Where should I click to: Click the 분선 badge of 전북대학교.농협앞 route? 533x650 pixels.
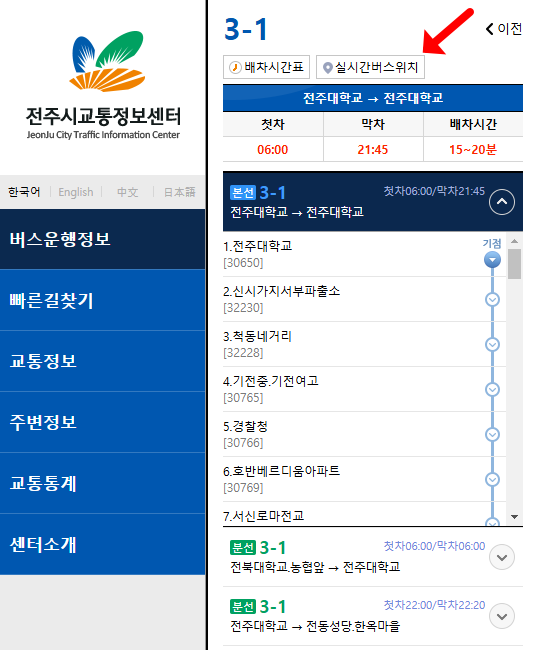pyautogui.click(x=243, y=548)
